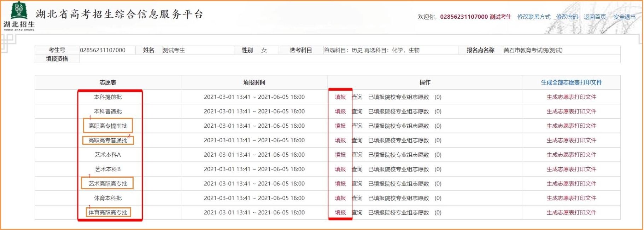This screenshot has width=644, height=230.
Task: Click 填报 for 本科提前批 row
Action: click(x=340, y=97)
